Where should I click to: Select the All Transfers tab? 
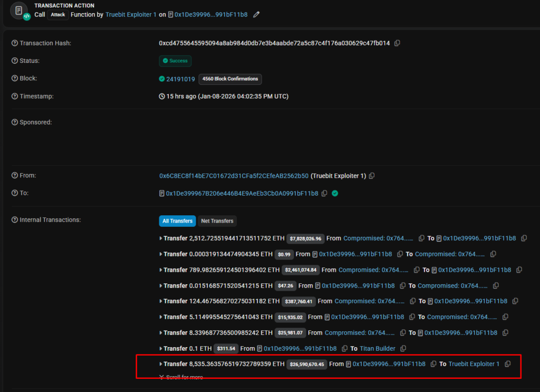pyautogui.click(x=177, y=221)
